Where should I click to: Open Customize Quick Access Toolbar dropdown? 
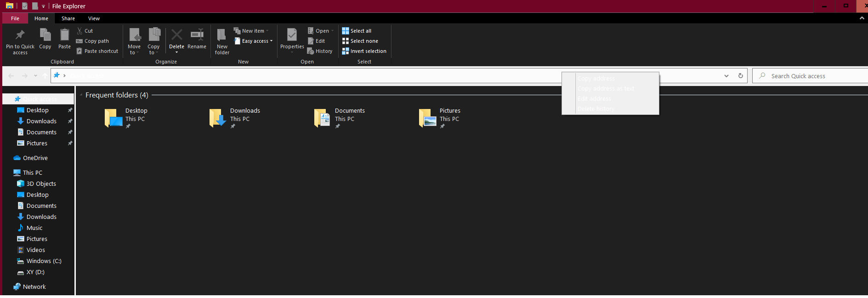click(43, 6)
